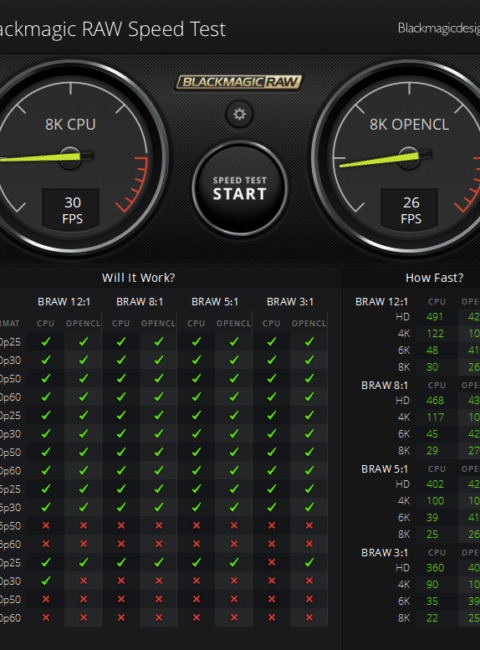The width and height of the screenshot is (480, 650).
Task: Click red cross for 6p60 BRAW 5:1 CPU
Action: tap(196, 544)
